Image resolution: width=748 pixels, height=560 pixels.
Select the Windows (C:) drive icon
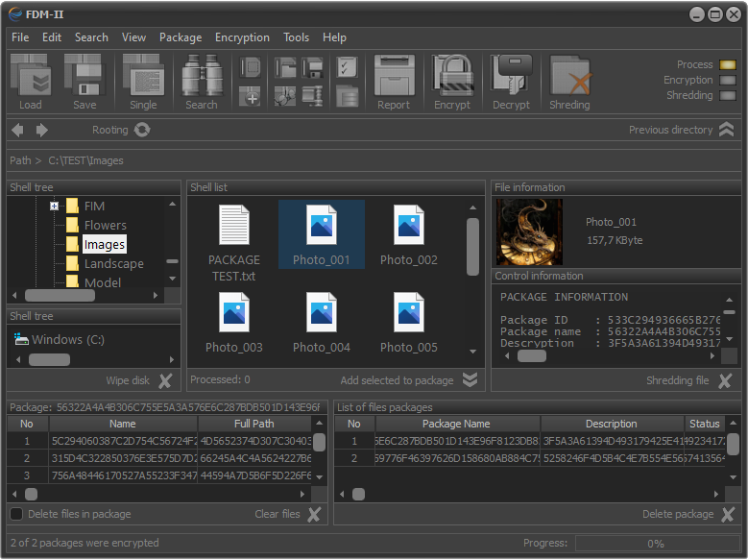[x=21, y=339]
